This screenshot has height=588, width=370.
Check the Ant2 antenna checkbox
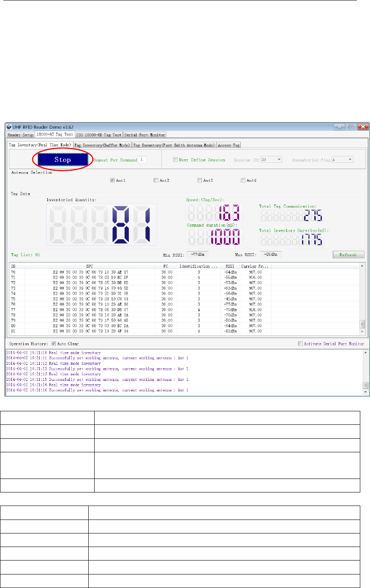pyautogui.click(x=156, y=181)
